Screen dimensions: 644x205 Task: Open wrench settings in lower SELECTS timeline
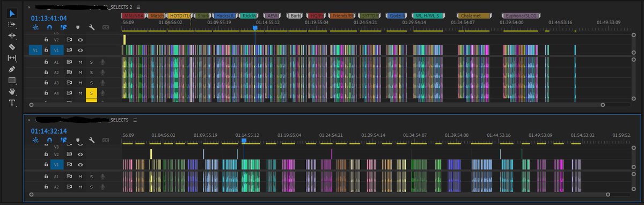point(92,140)
